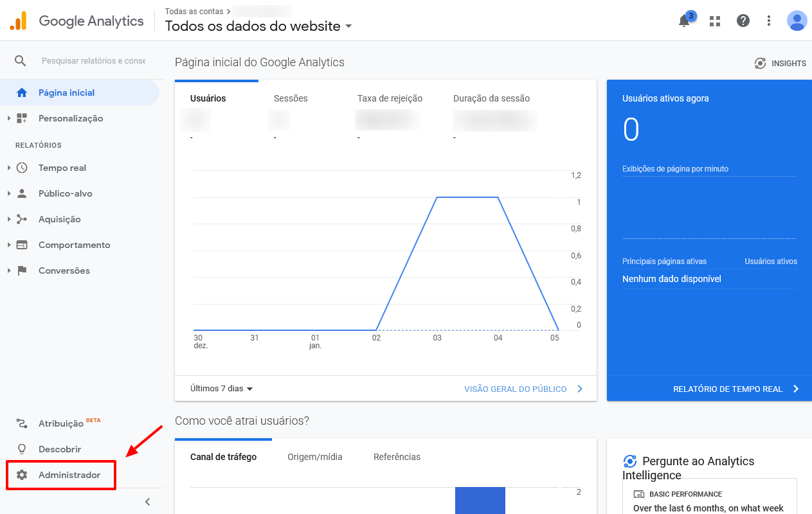Expand the Conversões section arrow
812x514 pixels.
coord(9,270)
